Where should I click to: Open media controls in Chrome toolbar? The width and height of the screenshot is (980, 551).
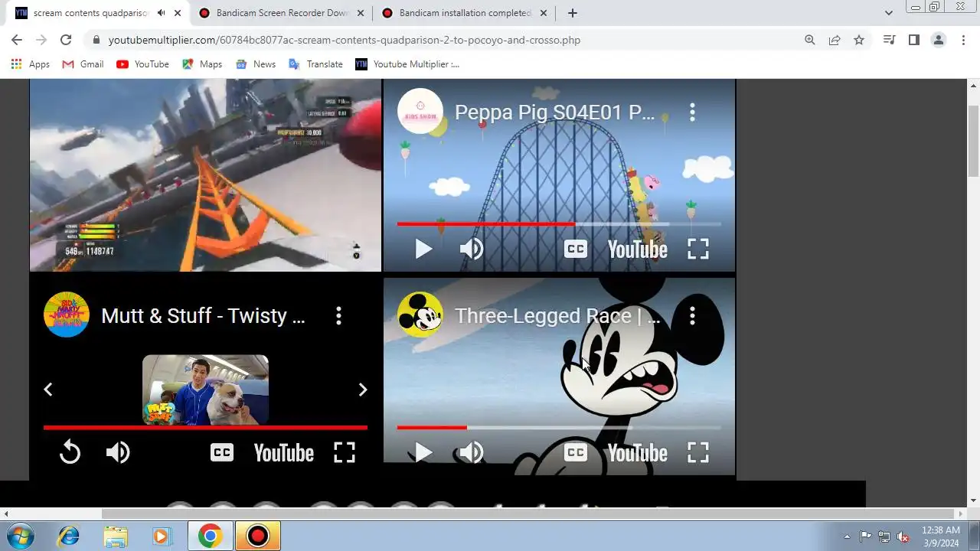pos(889,40)
